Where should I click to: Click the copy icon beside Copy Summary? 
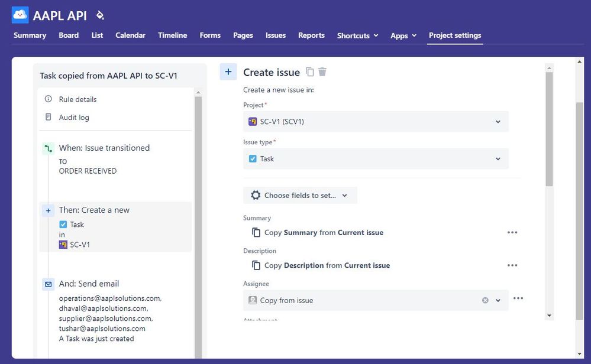click(x=256, y=232)
